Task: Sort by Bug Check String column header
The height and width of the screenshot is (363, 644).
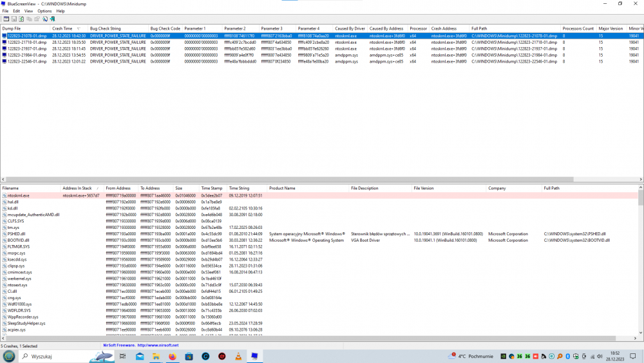Action: (x=105, y=28)
